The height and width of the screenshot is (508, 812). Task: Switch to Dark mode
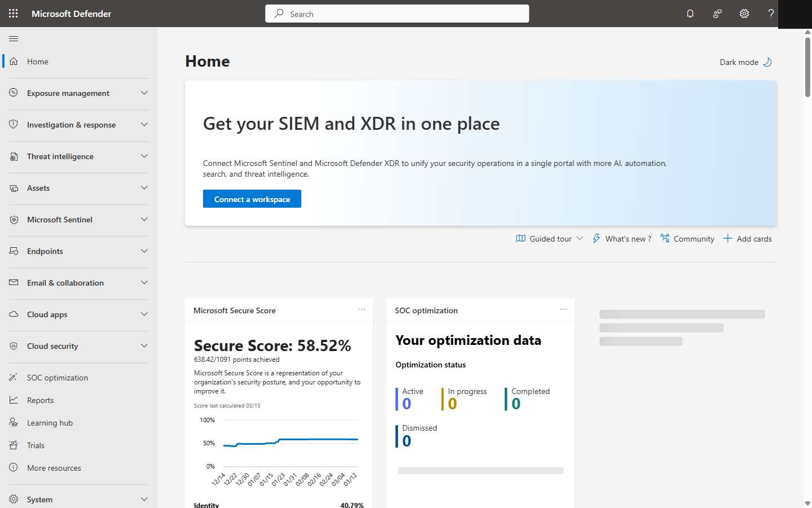tap(745, 62)
